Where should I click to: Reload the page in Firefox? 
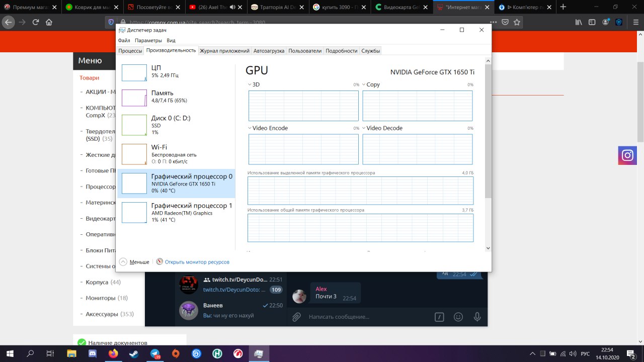(x=36, y=22)
